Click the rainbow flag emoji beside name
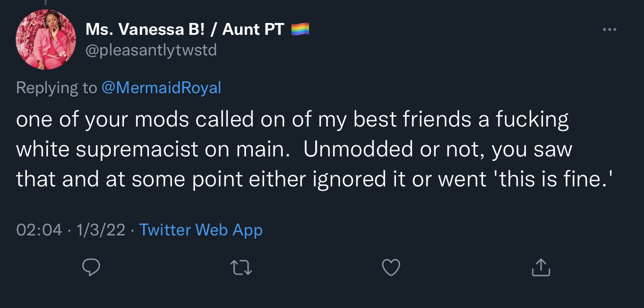 pos(300,30)
